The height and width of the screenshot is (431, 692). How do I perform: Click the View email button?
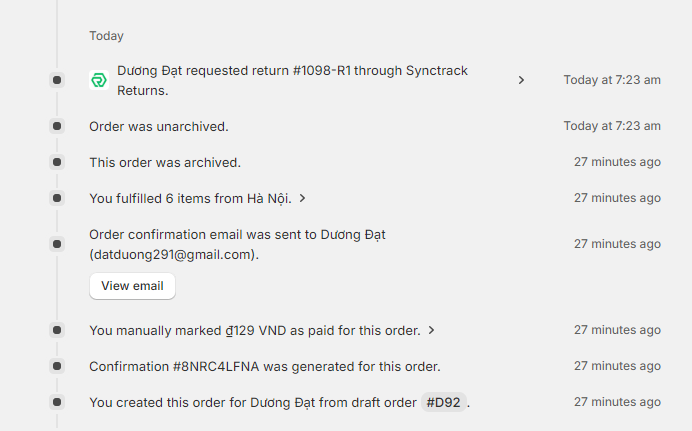(x=132, y=286)
